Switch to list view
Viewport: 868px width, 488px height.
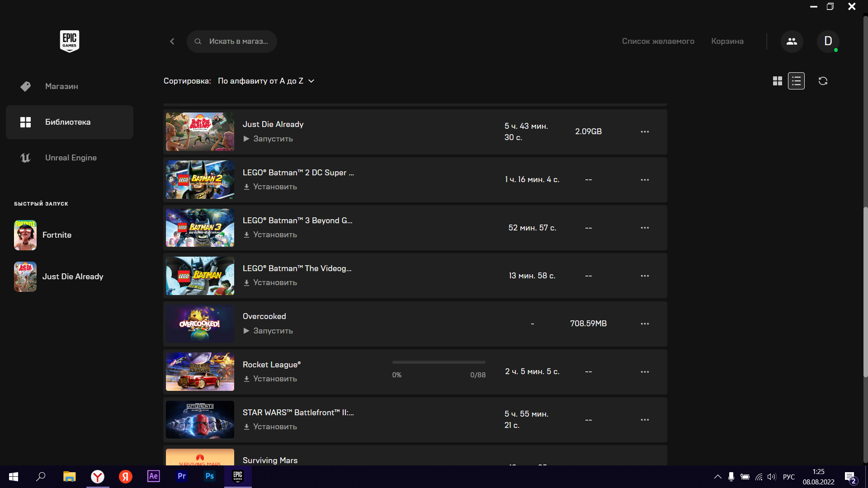(x=796, y=81)
